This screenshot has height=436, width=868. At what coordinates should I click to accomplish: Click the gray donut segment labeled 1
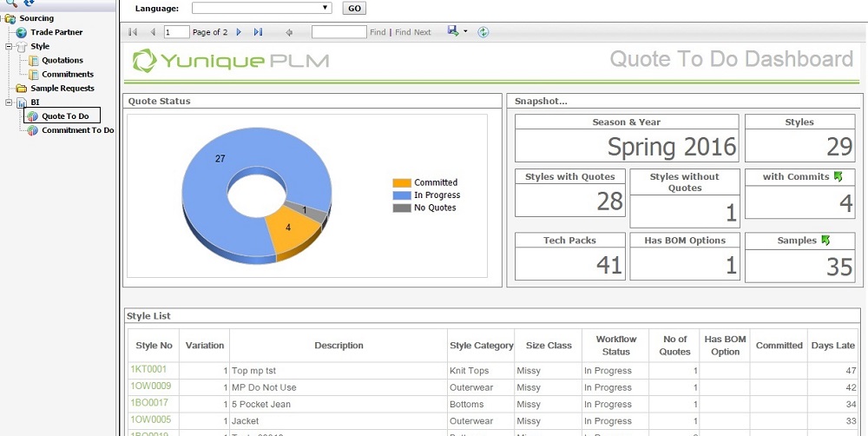305,210
